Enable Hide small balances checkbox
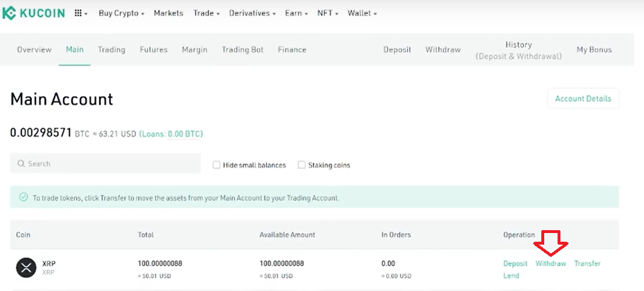 pyautogui.click(x=216, y=165)
